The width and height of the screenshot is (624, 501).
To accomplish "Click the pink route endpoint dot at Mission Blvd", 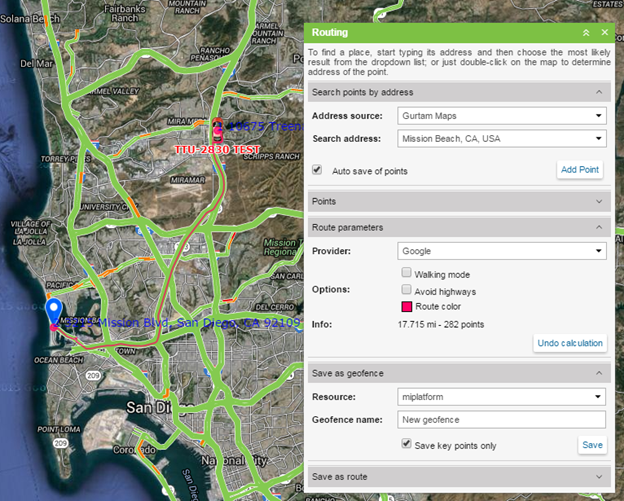I will coord(54,327).
